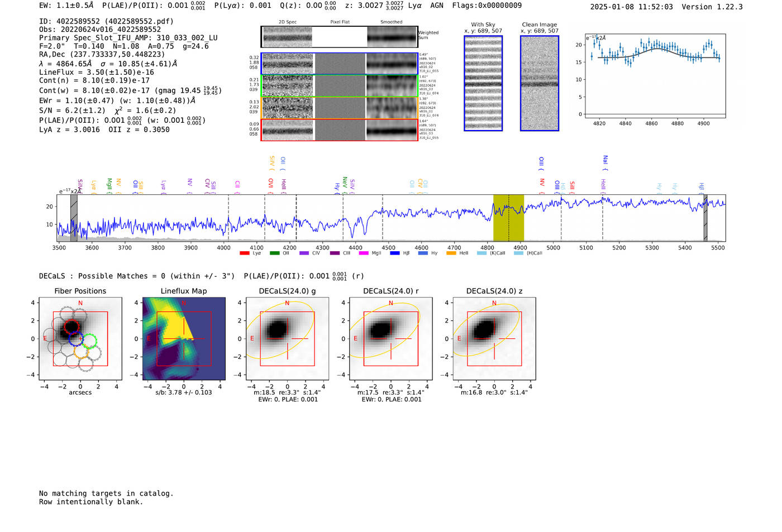The image size is (782, 532).
Task: Click the Fiber Positions image
Action: 80,339
